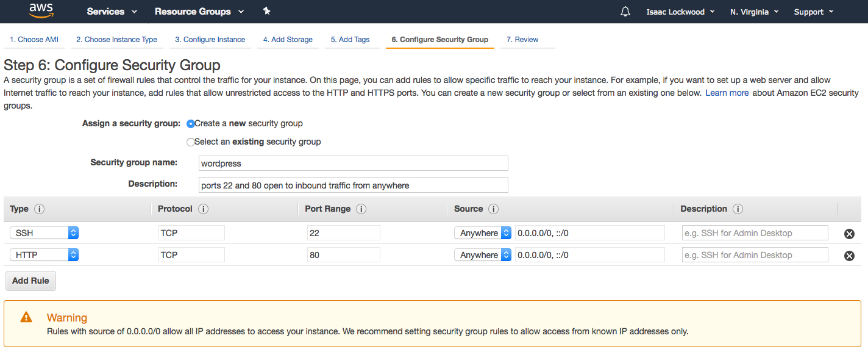Go to the 7. Review tab

pos(522,40)
